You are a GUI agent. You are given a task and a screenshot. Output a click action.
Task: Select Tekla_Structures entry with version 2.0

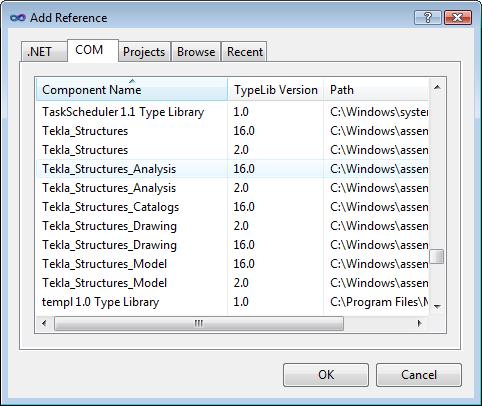(x=232, y=150)
